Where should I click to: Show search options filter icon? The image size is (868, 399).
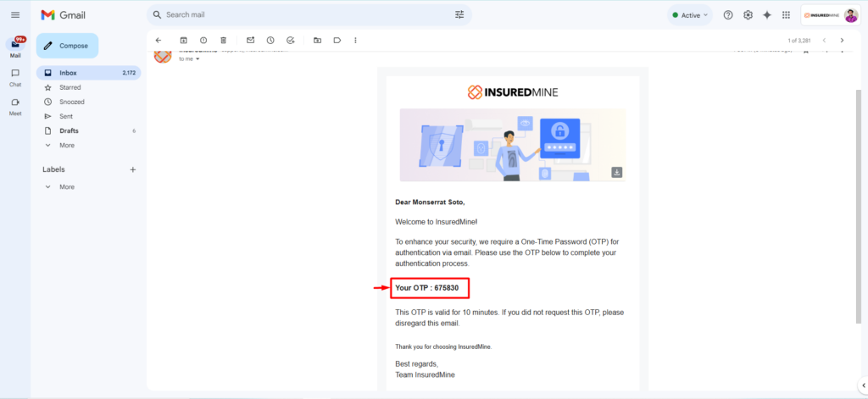coord(459,15)
